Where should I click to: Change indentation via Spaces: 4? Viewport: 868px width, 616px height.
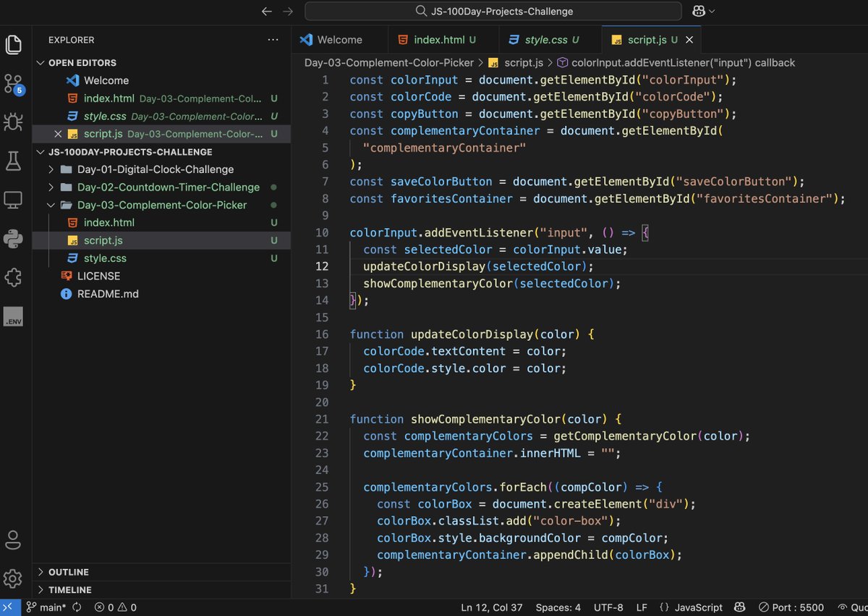[x=558, y=607]
